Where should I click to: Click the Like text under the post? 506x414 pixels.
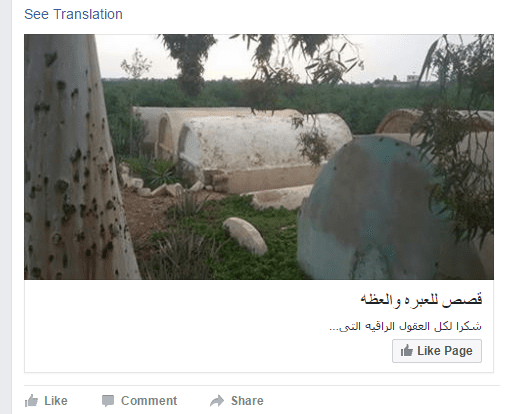pyautogui.click(x=56, y=400)
